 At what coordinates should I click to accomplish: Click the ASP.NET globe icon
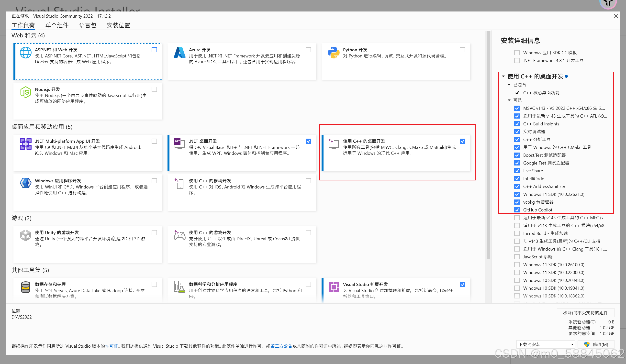click(26, 53)
